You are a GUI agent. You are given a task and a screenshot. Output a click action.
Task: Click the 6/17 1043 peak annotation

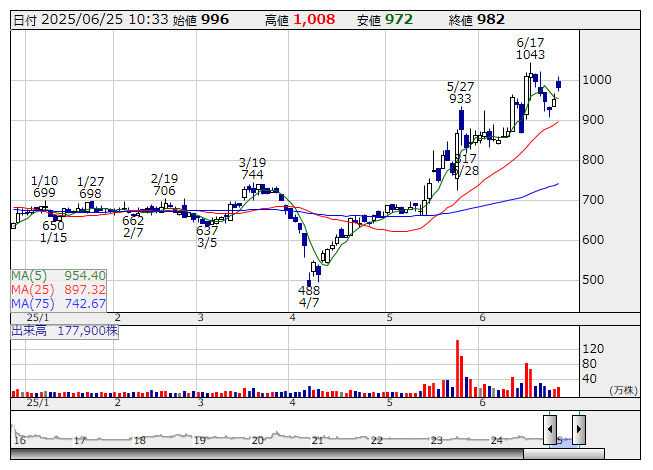point(530,49)
